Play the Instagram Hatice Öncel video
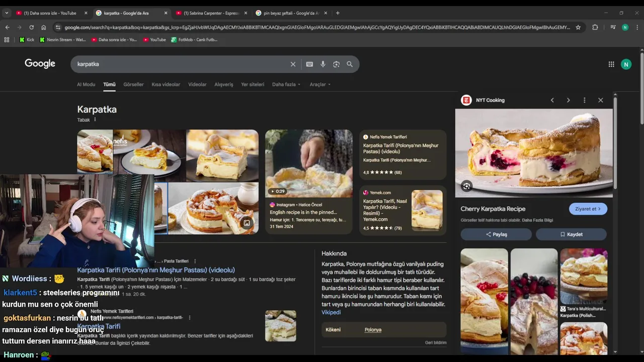 (309, 163)
